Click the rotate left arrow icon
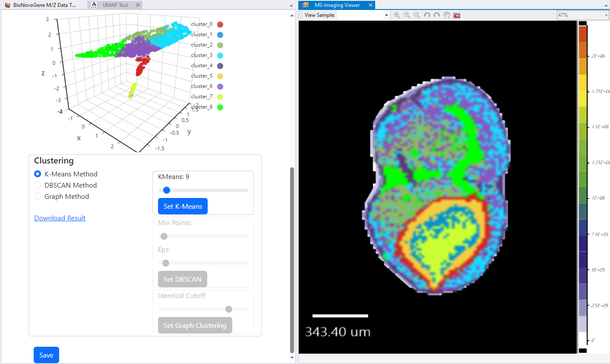Image resolution: width=610 pixels, height=364 pixels. click(427, 15)
